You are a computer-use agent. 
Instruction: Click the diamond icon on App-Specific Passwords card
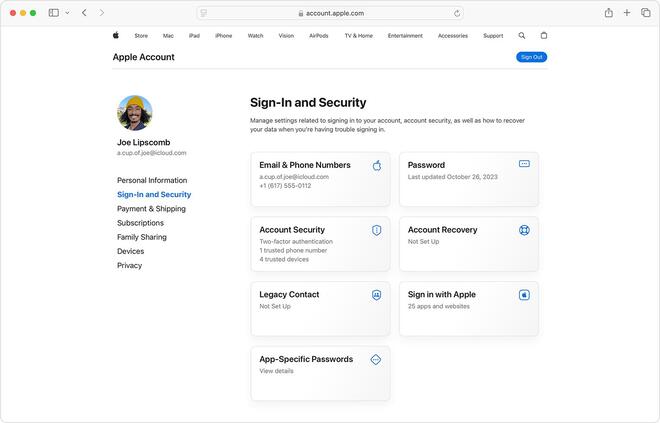[376, 360]
